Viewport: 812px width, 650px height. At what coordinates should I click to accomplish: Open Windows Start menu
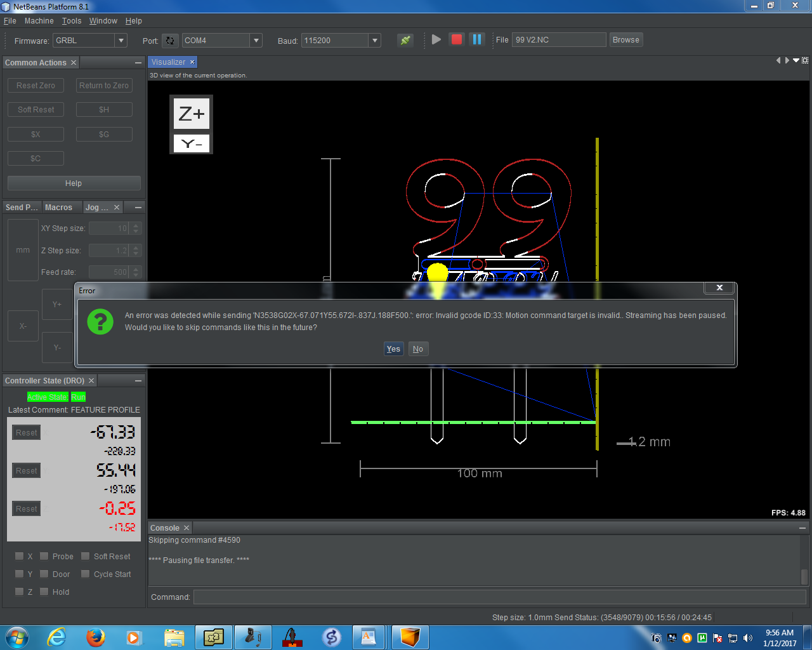tap(16, 637)
